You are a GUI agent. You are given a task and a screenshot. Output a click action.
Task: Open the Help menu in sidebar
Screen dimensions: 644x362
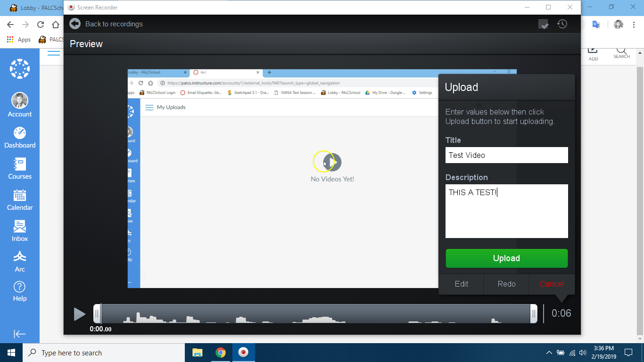pyautogui.click(x=20, y=291)
